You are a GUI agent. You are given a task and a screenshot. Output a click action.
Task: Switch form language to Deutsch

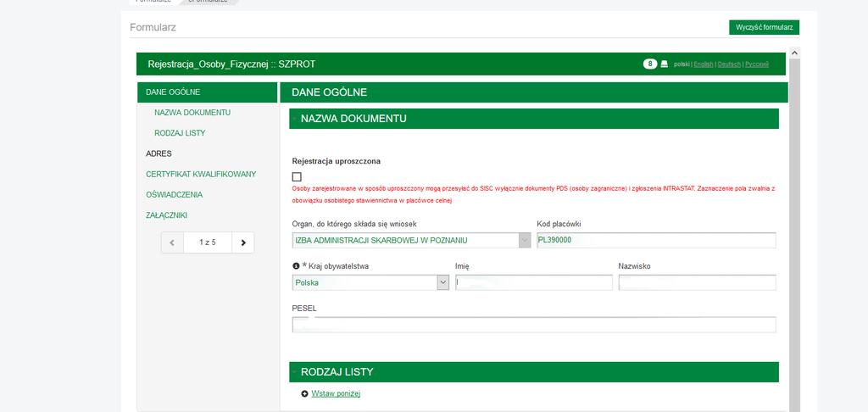click(x=729, y=64)
